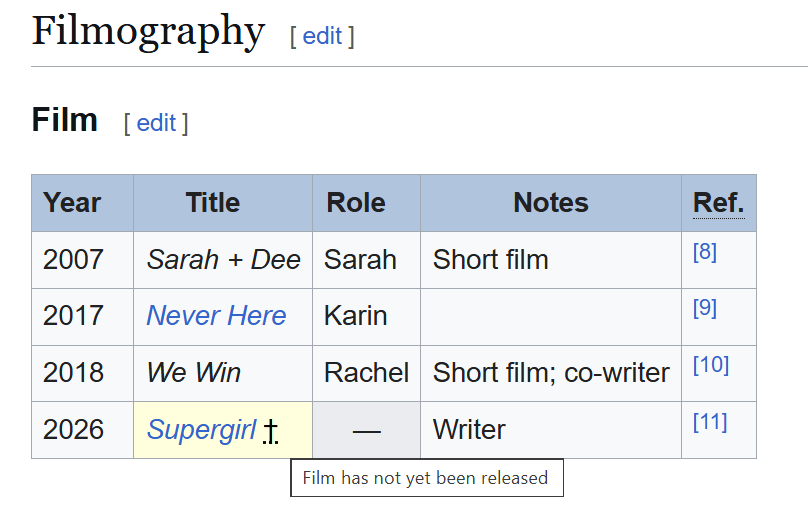Click the 'Film has not yet been released' tooltip
The image size is (808, 510).
click(x=425, y=478)
